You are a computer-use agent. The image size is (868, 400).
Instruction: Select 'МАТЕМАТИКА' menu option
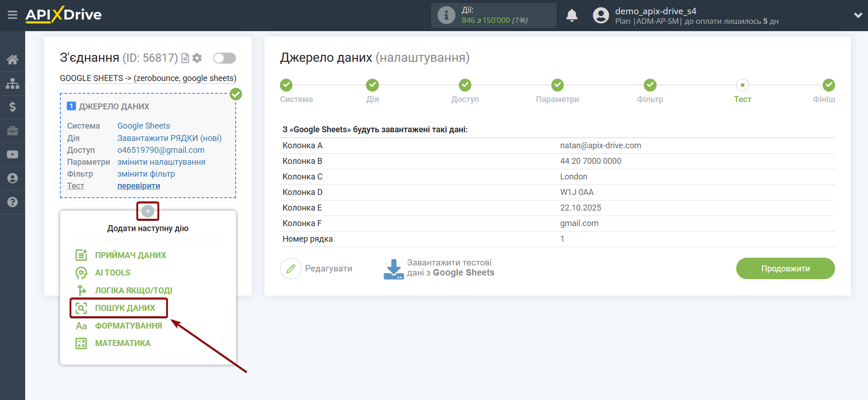tap(113, 343)
